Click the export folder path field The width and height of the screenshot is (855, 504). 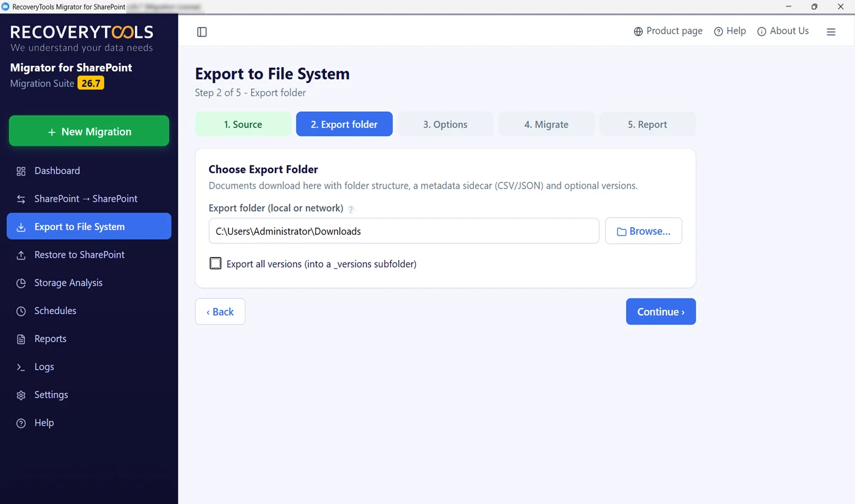coord(404,231)
